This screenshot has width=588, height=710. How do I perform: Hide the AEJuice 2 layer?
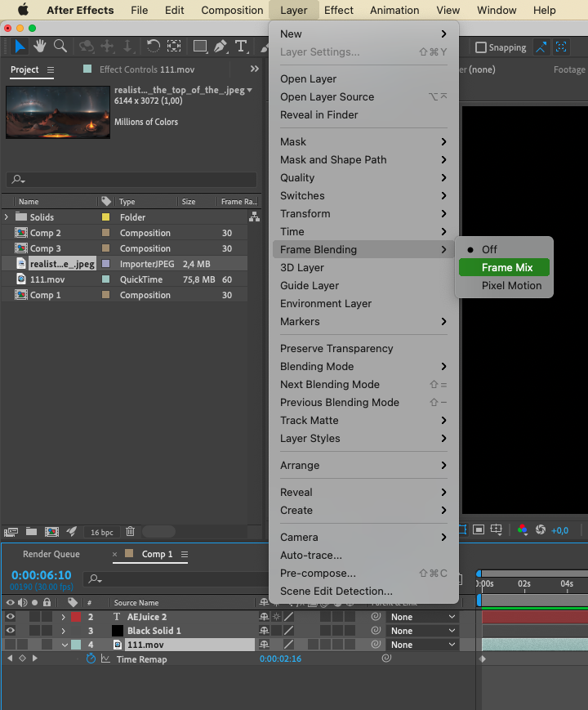[x=10, y=617]
